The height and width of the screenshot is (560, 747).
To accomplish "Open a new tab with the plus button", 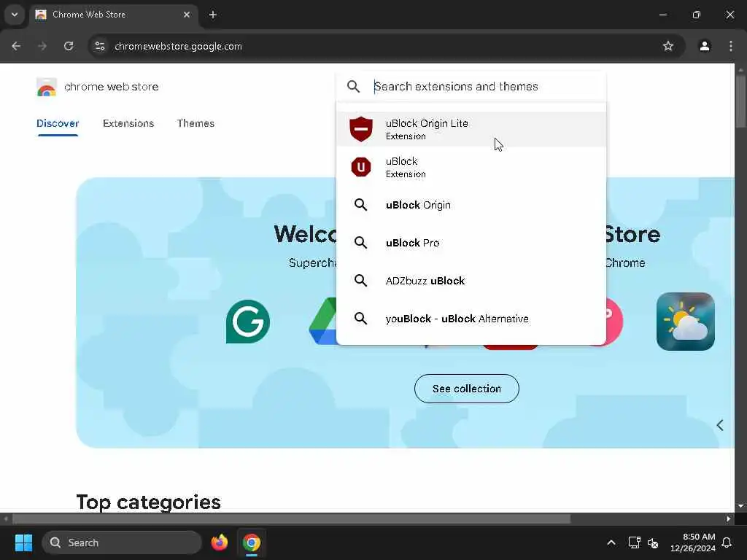I will pyautogui.click(x=213, y=15).
